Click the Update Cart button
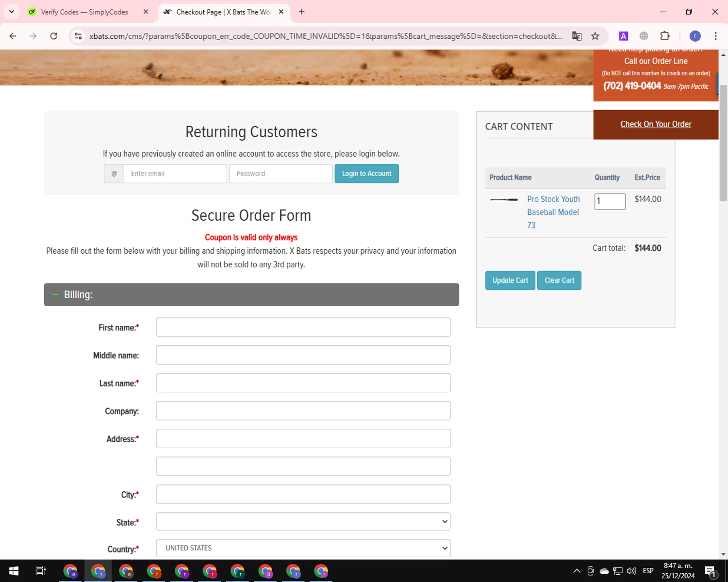This screenshot has width=728, height=582. point(510,280)
